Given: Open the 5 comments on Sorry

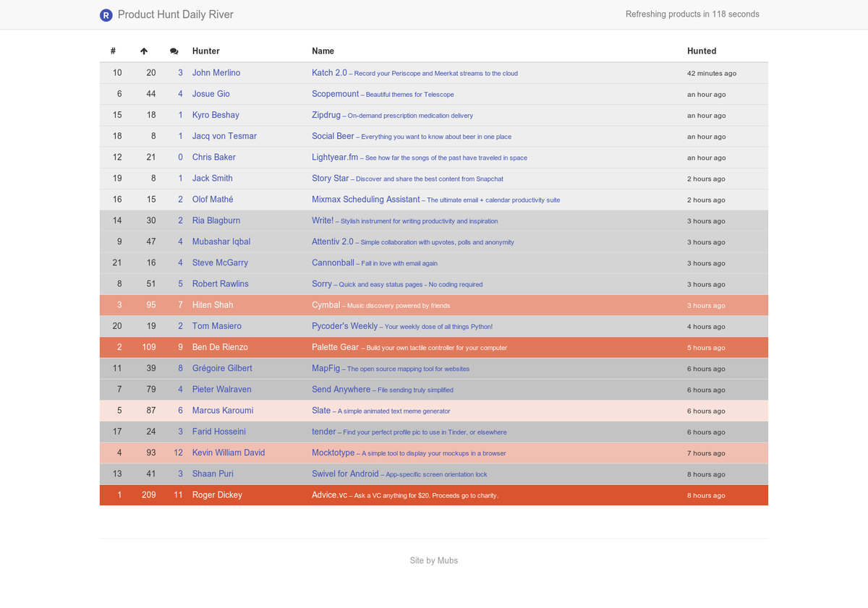Looking at the screenshot, I should pyautogui.click(x=181, y=283).
